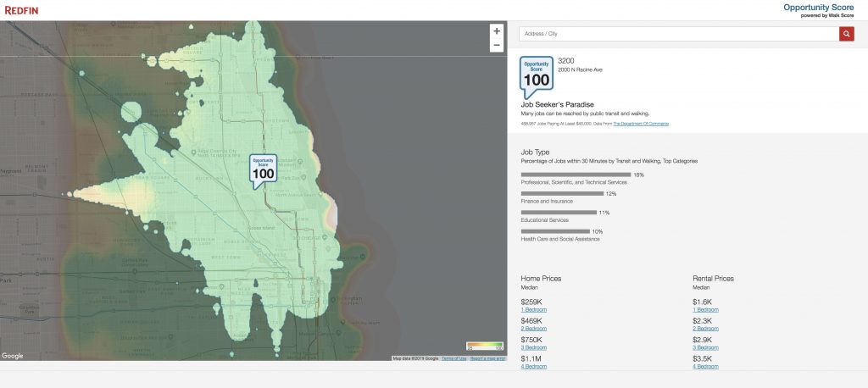
Task: Zoom out on the map
Action: coord(496,45)
